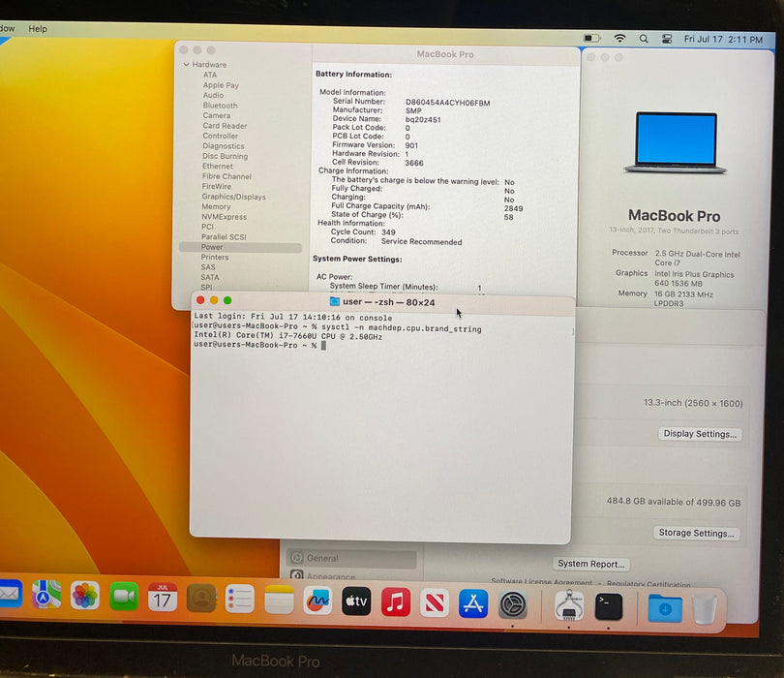Click the System Report button
Image resolution: width=784 pixels, height=678 pixels.
click(x=591, y=564)
